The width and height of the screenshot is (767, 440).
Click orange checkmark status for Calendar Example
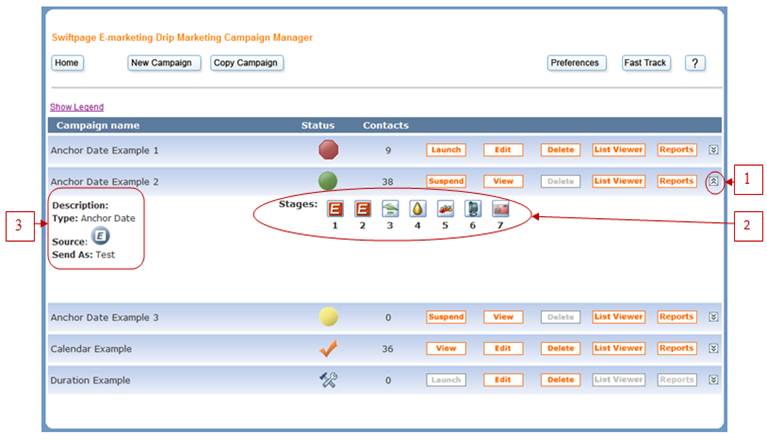[329, 348]
